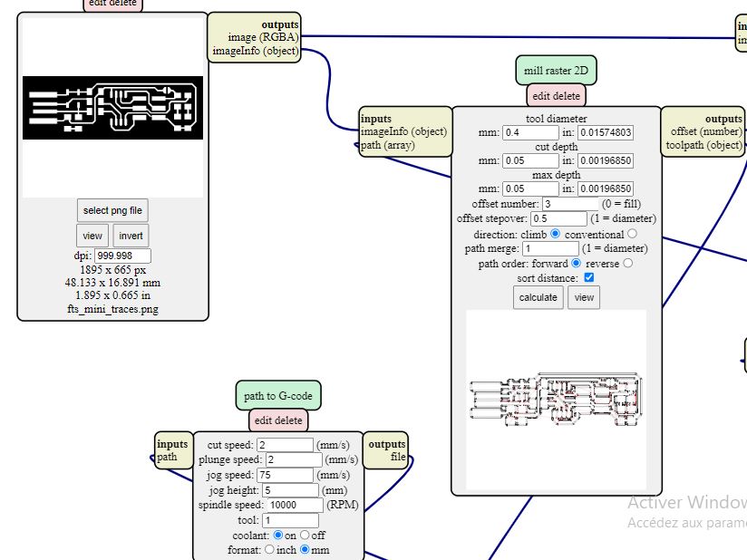747x560 pixels.
Task: Open the view button under the PNG preview
Action: [92, 236]
